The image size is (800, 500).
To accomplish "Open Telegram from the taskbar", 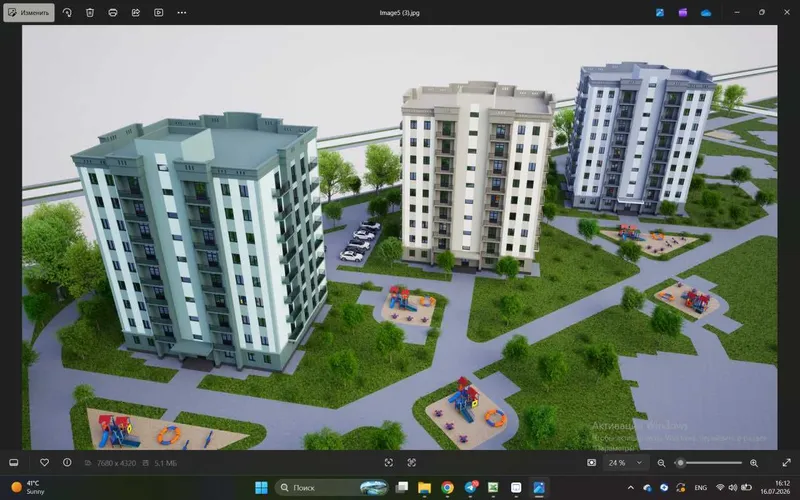I will pyautogui.click(x=470, y=488).
